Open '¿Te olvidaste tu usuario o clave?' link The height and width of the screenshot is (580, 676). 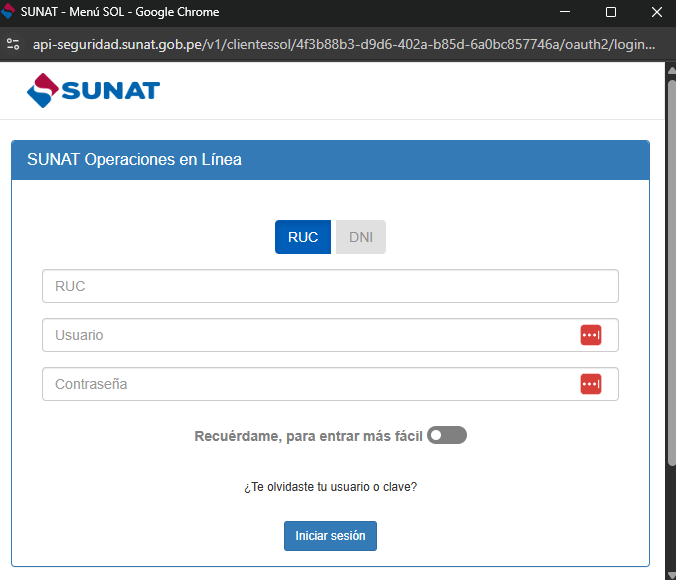(x=330, y=486)
